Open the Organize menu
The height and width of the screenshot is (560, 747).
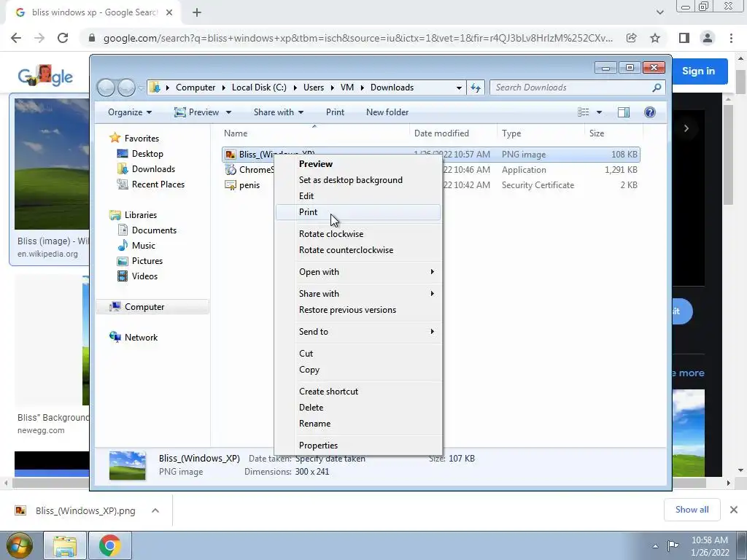point(130,112)
